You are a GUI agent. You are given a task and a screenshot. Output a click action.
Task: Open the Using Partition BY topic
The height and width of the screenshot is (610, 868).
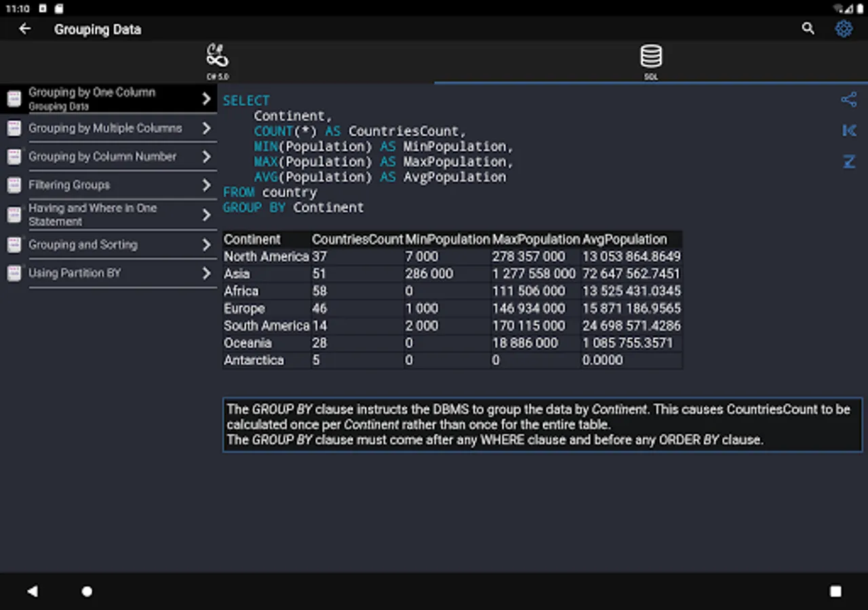pyautogui.click(x=75, y=273)
